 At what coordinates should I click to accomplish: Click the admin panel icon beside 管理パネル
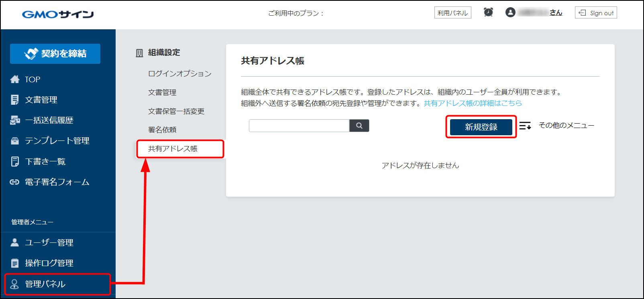click(15, 284)
